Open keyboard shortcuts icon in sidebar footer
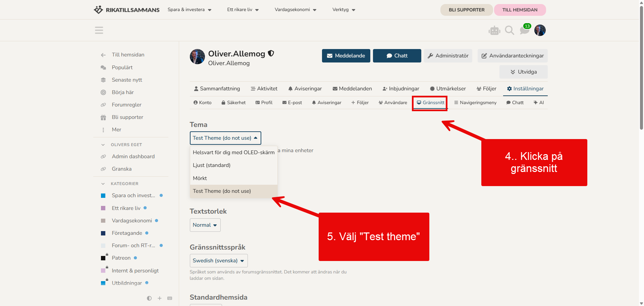The width and height of the screenshot is (644, 306). pyautogui.click(x=170, y=298)
